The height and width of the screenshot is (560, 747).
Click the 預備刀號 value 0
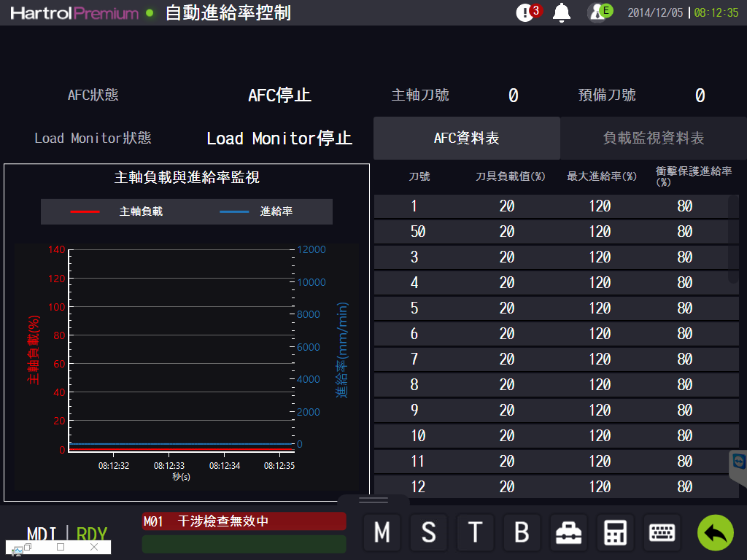[700, 96]
